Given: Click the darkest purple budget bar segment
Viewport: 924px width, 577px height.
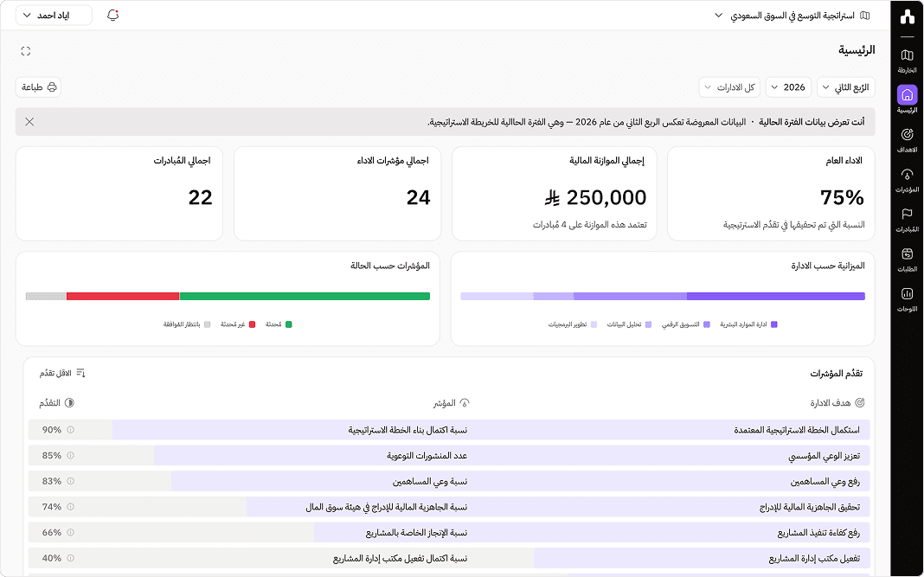Looking at the screenshot, I should pos(775,297).
